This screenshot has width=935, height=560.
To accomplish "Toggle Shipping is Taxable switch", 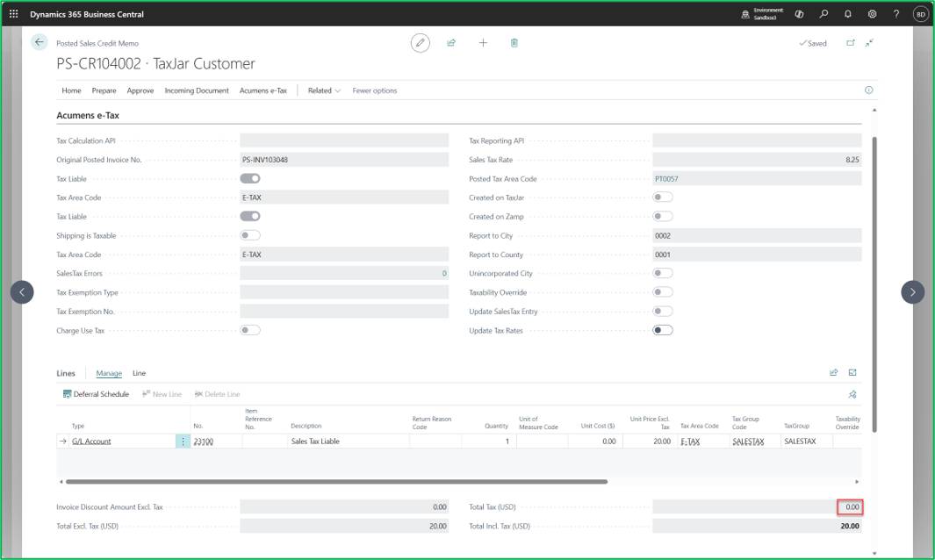I will pos(250,235).
